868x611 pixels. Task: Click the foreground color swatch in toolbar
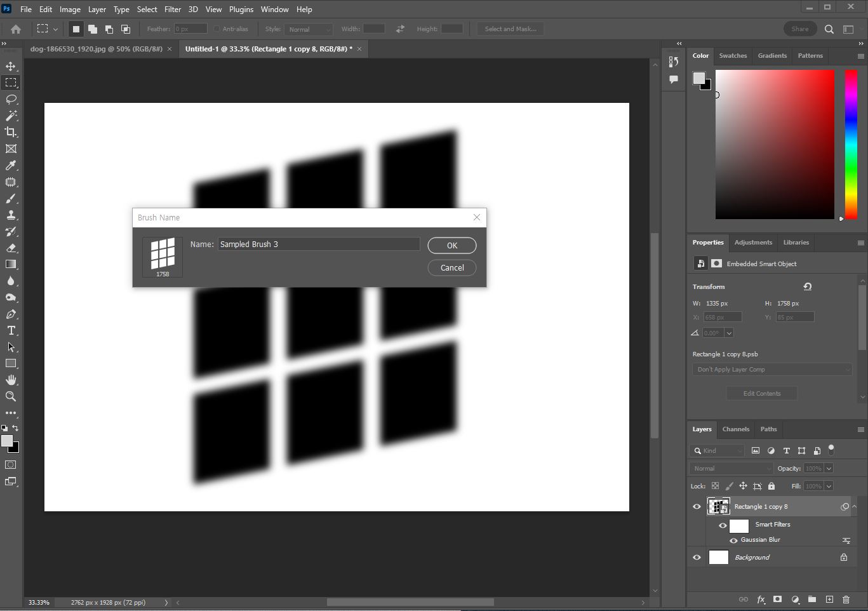click(x=7, y=441)
